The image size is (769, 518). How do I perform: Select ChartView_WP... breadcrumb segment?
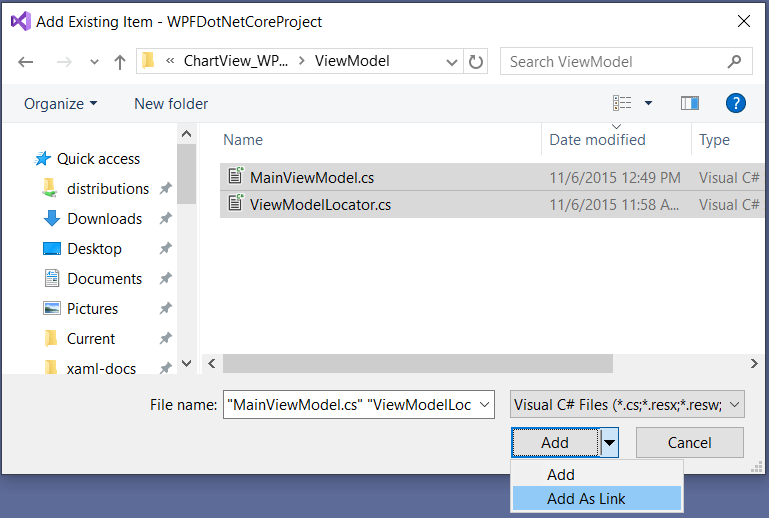pyautogui.click(x=235, y=61)
